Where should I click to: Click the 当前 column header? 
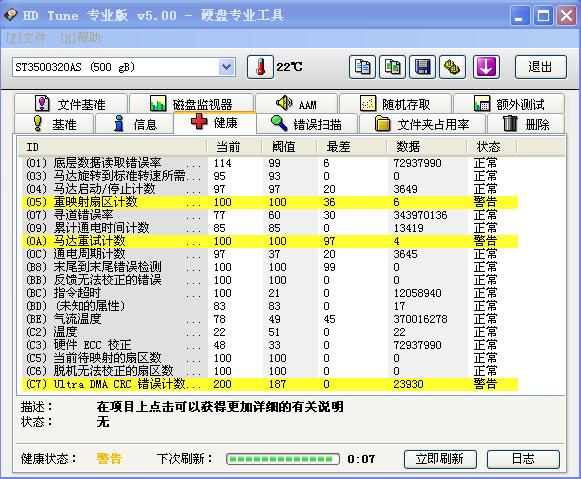click(x=234, y=147)
